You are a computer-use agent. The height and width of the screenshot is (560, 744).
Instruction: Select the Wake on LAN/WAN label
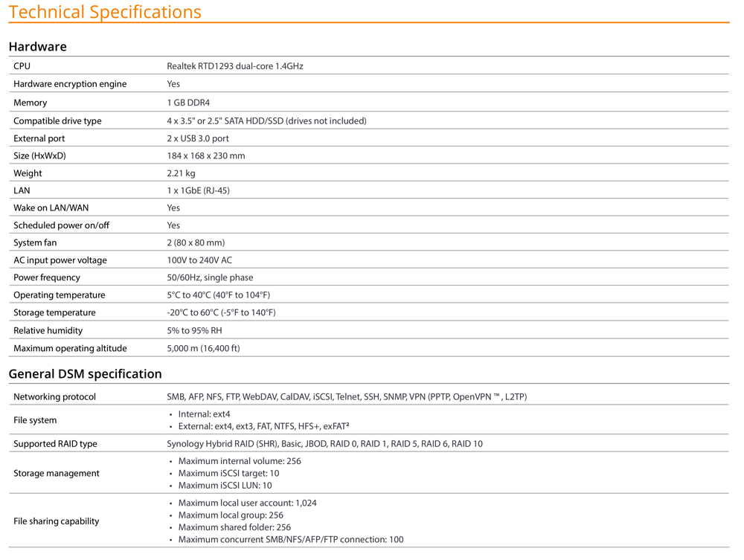[51, 207]
